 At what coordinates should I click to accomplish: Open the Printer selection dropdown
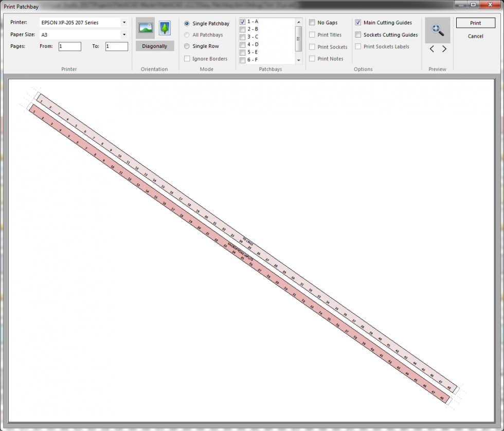(123, 22)
